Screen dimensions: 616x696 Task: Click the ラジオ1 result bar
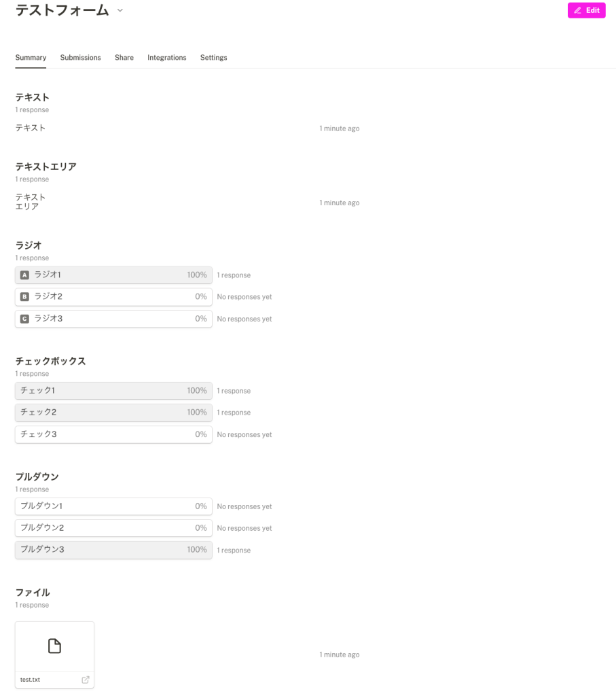coord(113,275)
